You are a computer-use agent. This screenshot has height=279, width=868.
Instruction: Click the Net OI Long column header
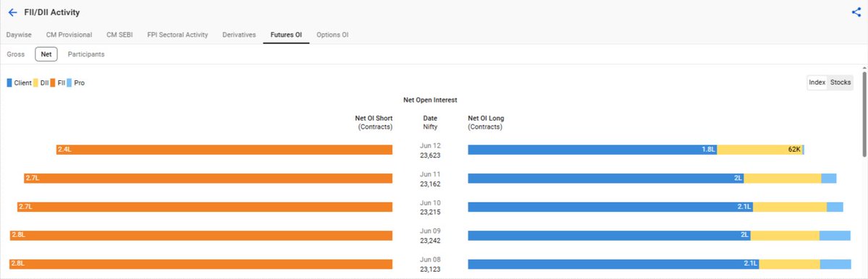point(486,122)
